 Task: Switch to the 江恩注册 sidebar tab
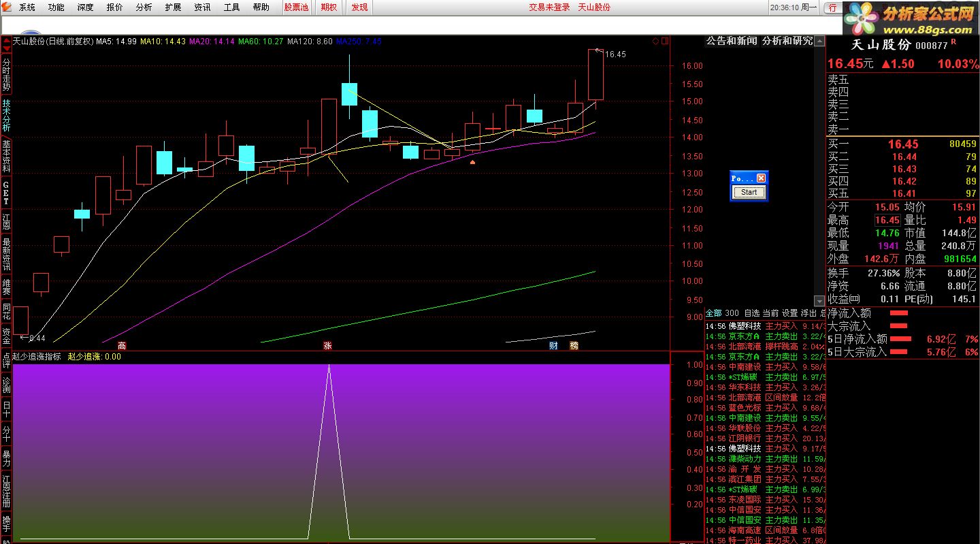6,492
